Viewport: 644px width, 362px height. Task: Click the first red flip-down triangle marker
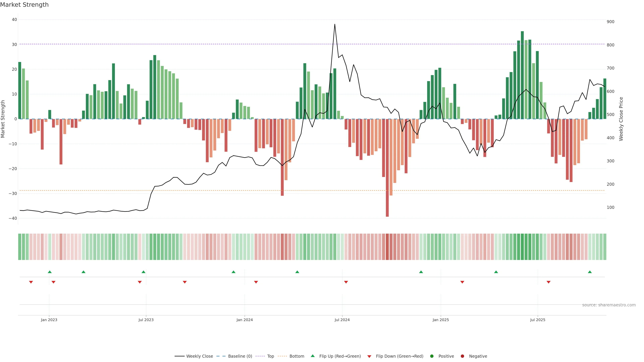tap(31, 282)
